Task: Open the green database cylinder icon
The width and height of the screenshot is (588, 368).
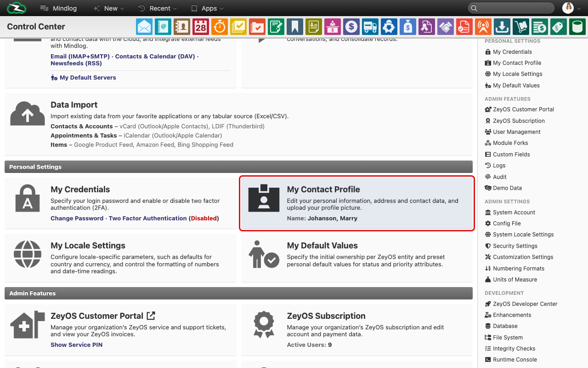Action: [x=577, y=27]
